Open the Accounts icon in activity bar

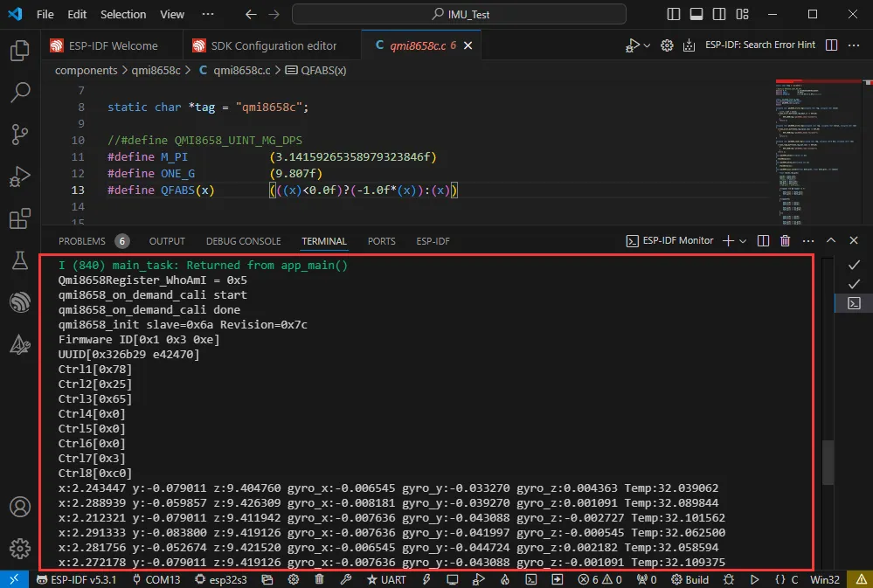pos(19,507)
